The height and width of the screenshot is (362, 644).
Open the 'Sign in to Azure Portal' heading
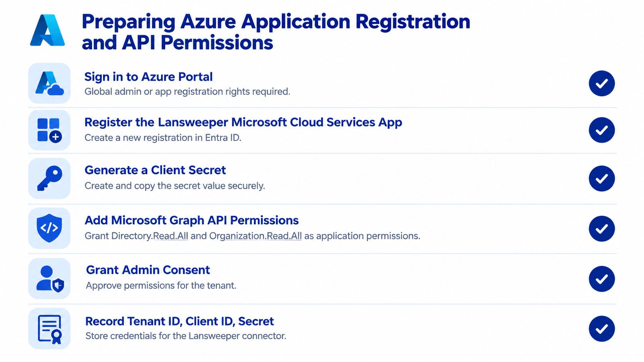click(x=148, y=77)
